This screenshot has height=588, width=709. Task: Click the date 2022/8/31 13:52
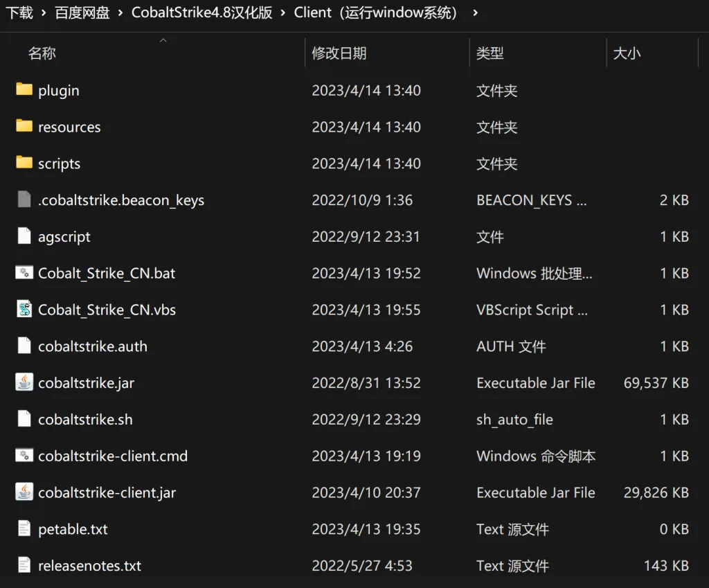click(x=366, y=383)
